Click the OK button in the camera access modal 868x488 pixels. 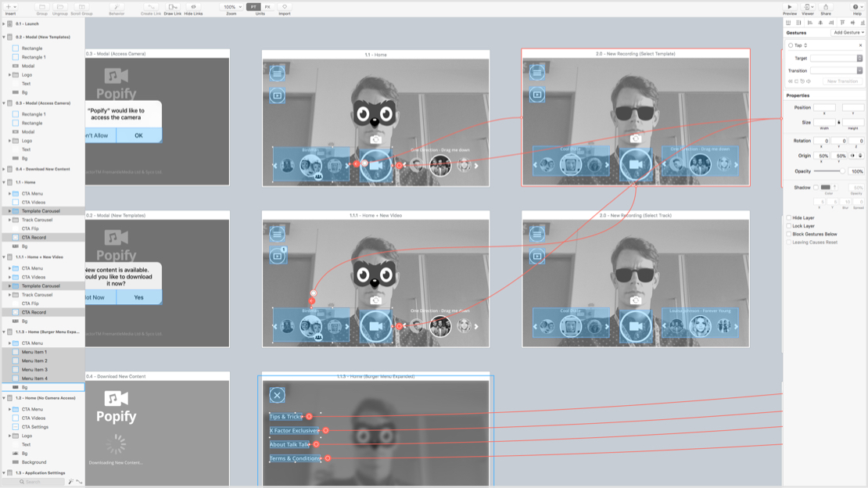(139, 136)
